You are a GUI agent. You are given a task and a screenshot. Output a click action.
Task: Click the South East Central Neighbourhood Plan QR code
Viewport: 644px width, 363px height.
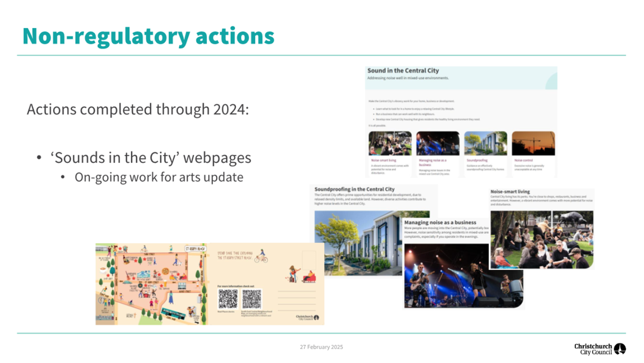pyautogui.click(x=251, y=298)
